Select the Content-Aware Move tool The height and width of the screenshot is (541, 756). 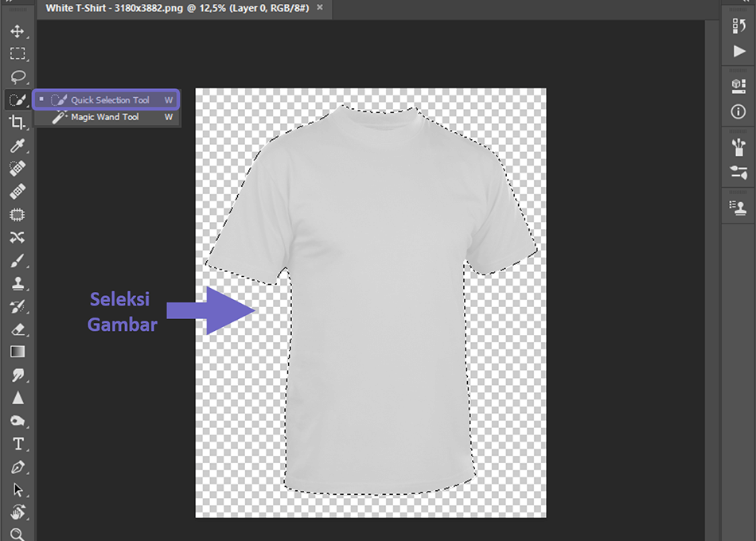(18, 237)
